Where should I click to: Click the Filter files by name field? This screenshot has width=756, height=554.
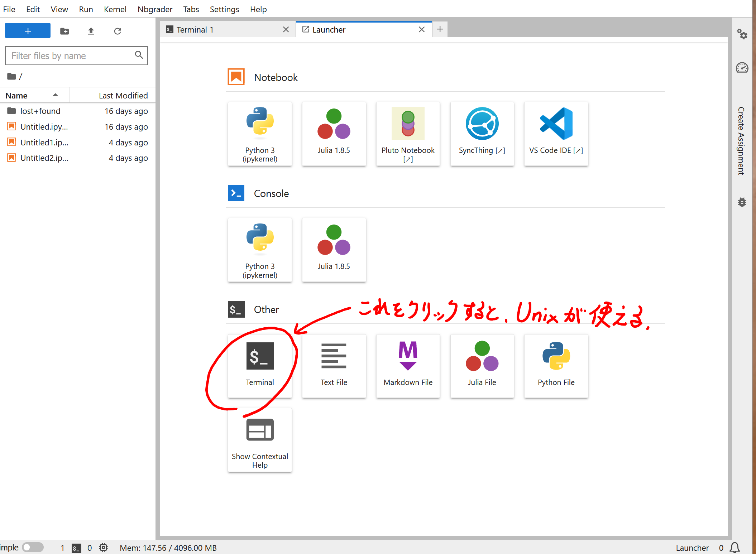click(72, 56)
